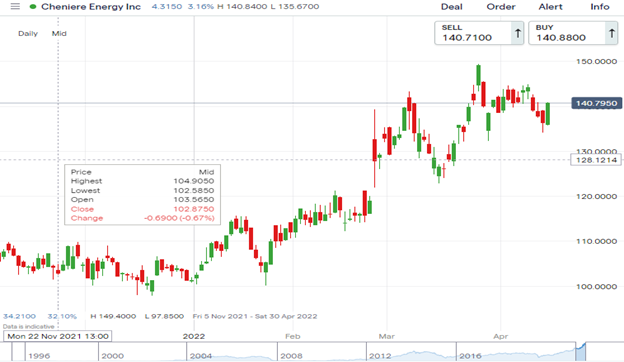Screen dimensions: 624x362
Task: Click the 32.10% range percent value
Action: point(62,316)
